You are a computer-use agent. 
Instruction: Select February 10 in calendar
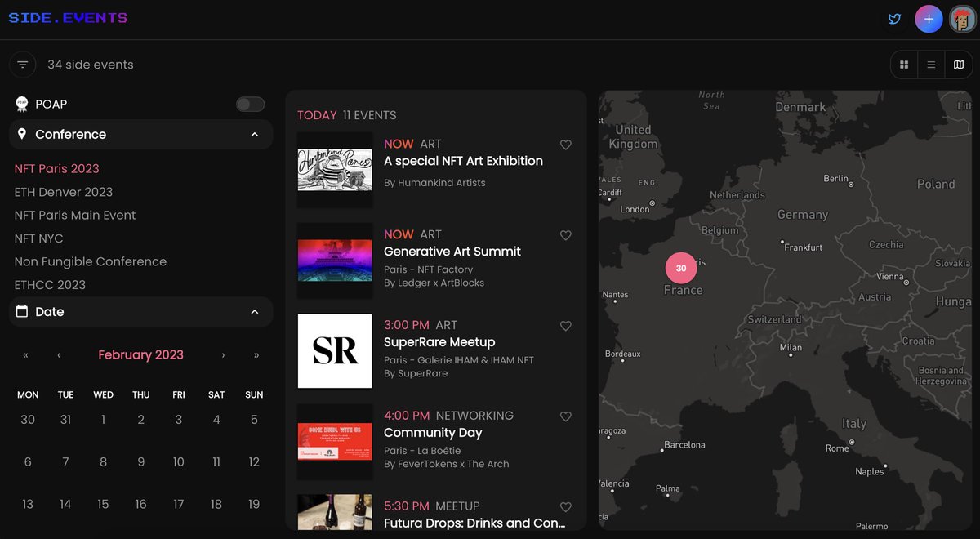[x=179, y=462]
